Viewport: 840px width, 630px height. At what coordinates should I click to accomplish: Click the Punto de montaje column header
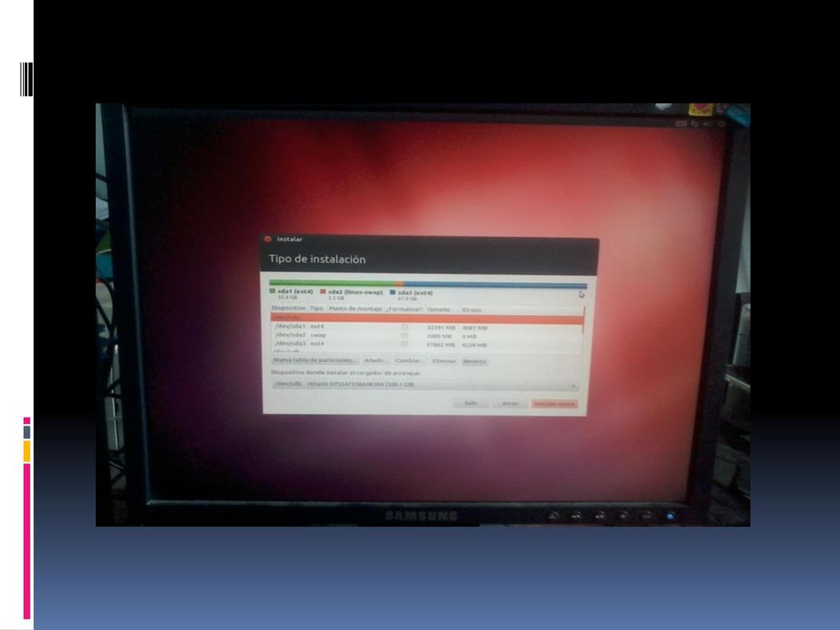tap(355, 308)
